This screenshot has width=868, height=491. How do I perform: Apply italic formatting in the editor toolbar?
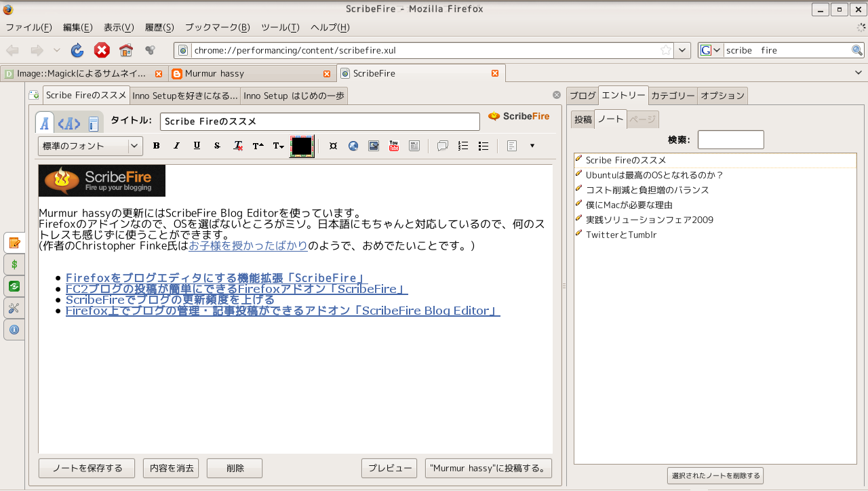[x=177, y=146]
